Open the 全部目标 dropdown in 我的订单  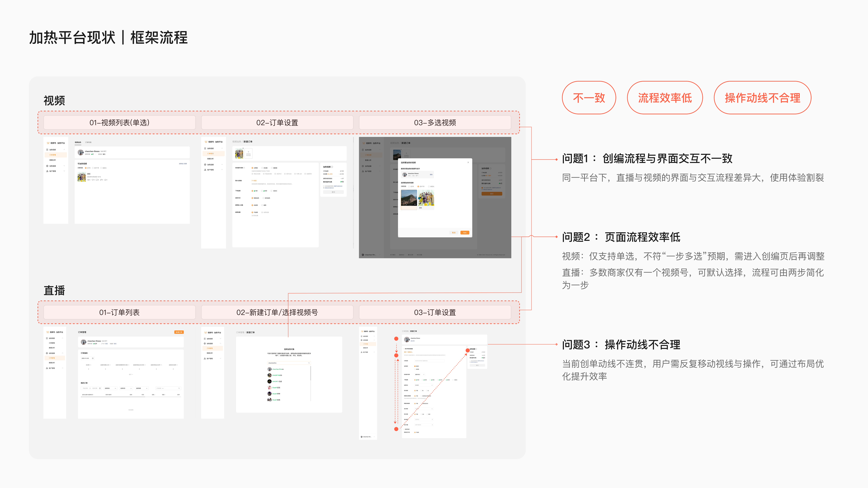[x=110, y=388]
